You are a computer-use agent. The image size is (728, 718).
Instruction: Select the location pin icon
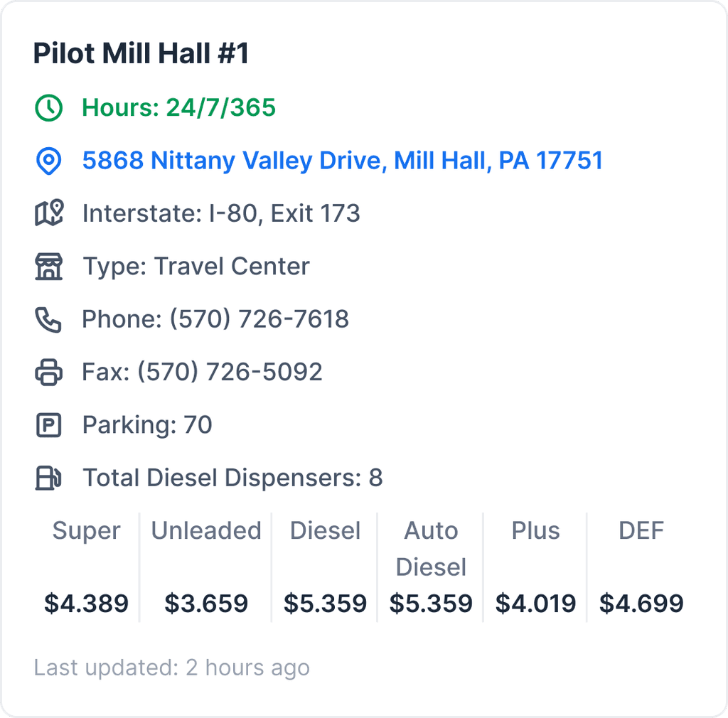(x=47, y=161)
